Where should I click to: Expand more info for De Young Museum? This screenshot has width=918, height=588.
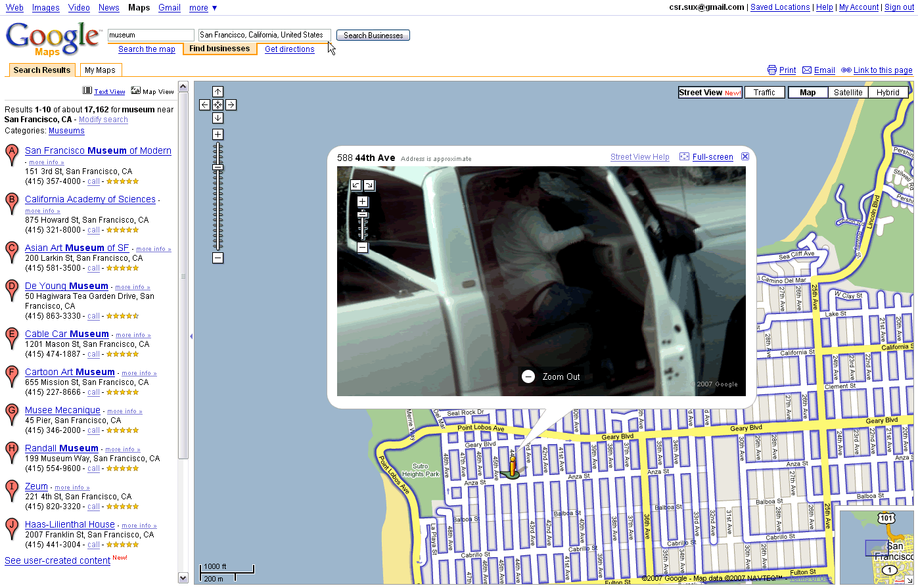point(133,287)
